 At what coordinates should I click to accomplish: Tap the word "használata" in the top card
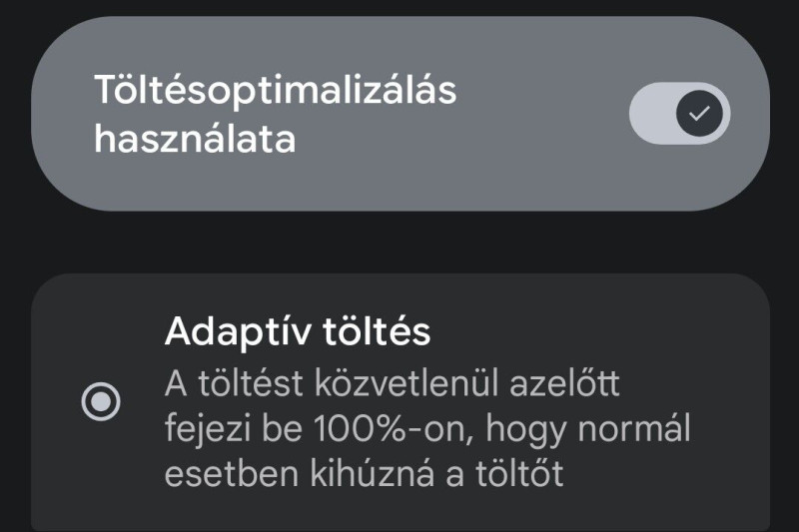(x=195, y=139)
